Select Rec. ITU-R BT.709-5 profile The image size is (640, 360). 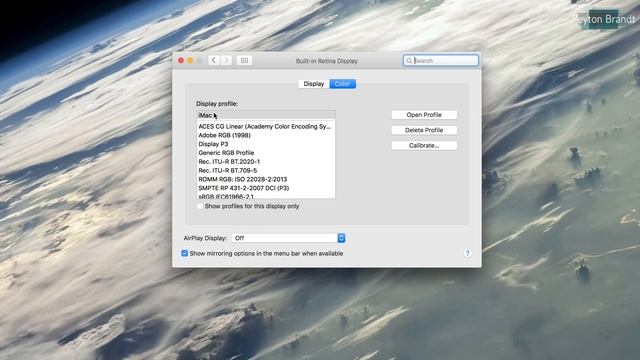click(x=266, y=171)
